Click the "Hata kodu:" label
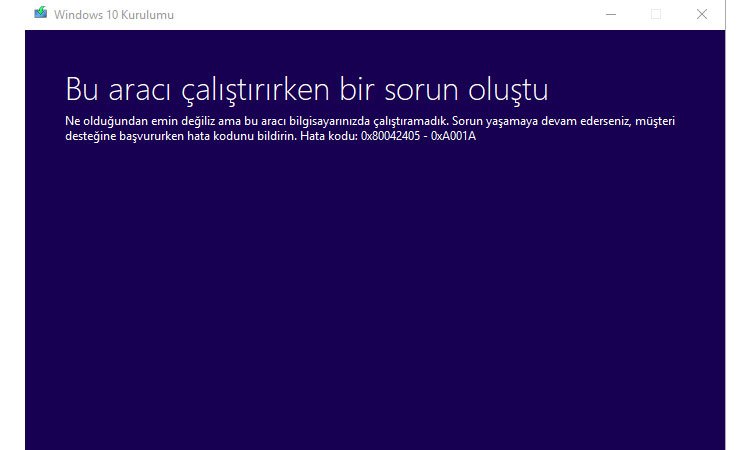750x450 pixels. tap(328, 135)
